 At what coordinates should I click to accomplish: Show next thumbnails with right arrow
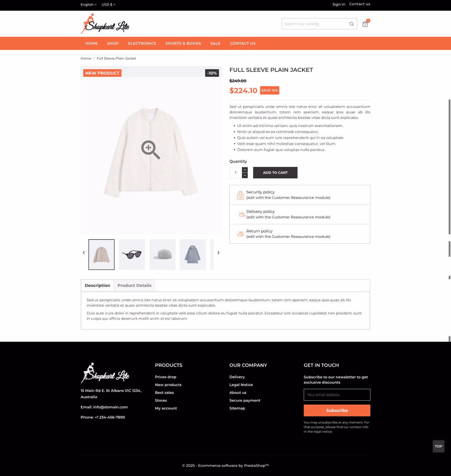[x=219, y=253]
